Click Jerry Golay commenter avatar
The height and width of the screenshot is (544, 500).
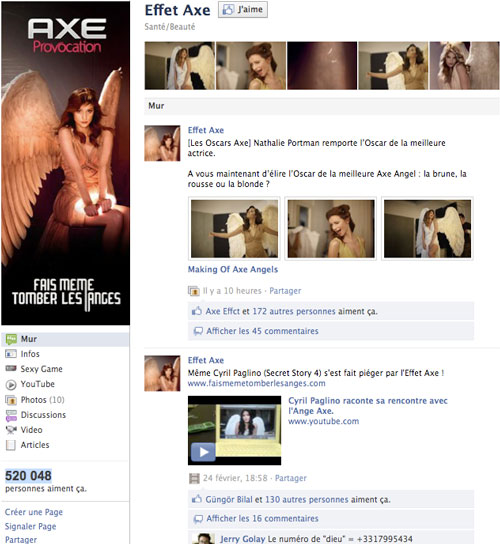203,539
